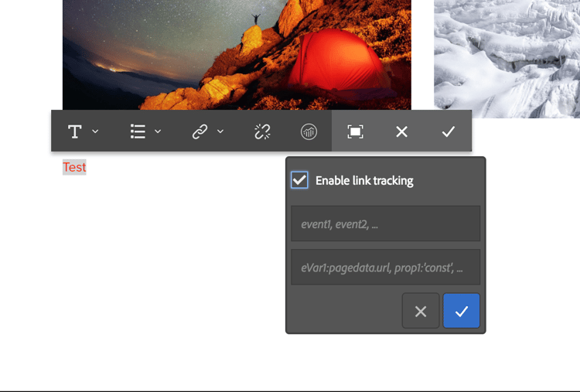
Task: Open the lists tool icon
Action: coord(138,131)
